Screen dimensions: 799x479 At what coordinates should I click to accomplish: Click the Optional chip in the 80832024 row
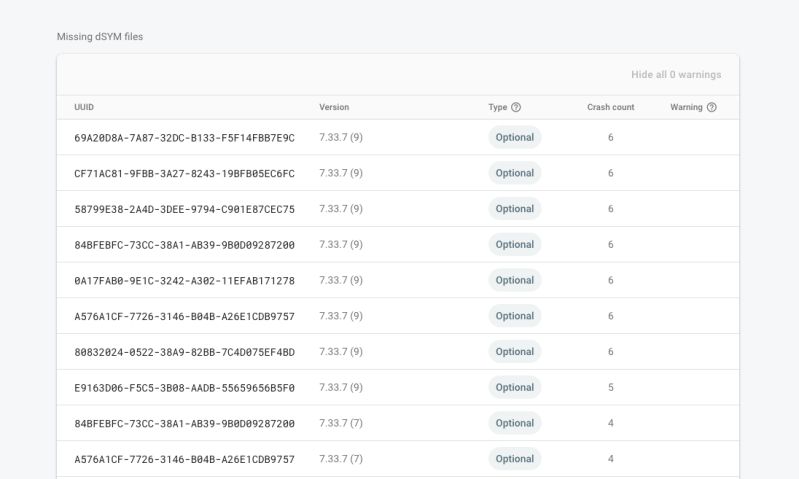pyautogui.click(x=515, y=352)
